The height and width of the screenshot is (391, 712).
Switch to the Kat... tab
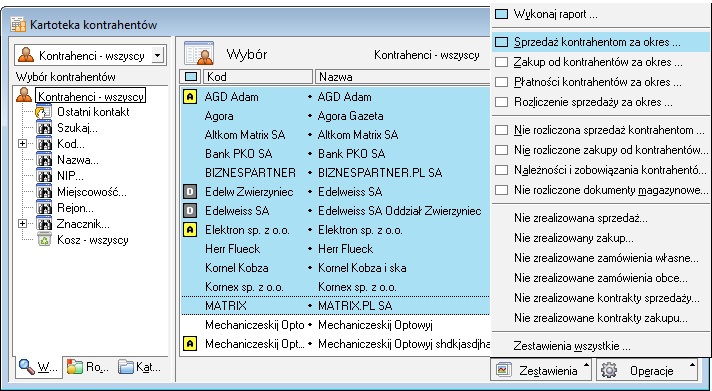tap(140, 367)
